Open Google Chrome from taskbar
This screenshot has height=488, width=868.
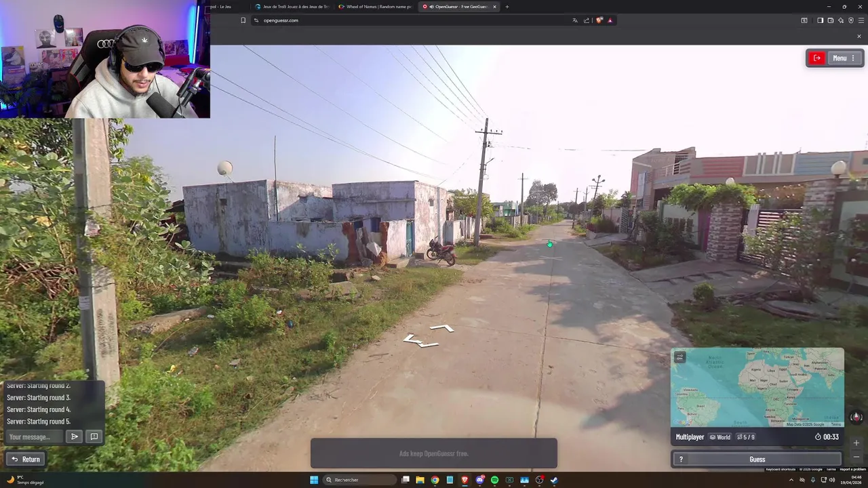pyautogui.click(x=435, y=480)
